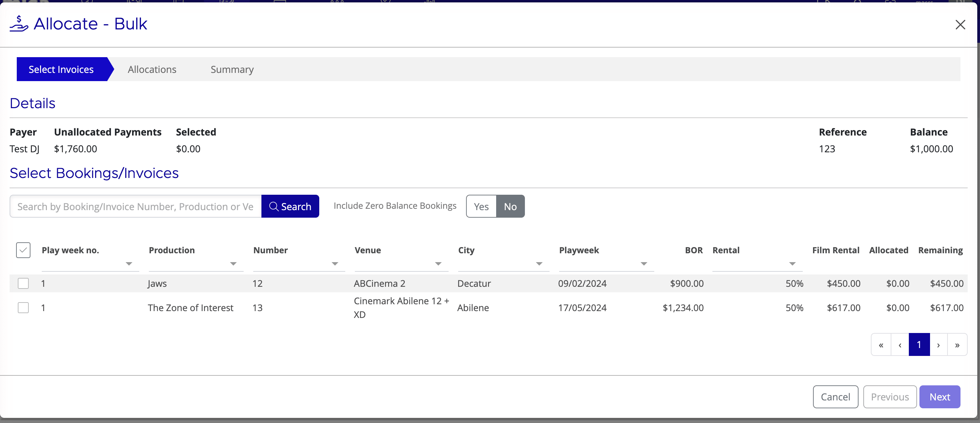The height and width of the screenshot is (423, 980).
Task: Go to previous page with left chevron
Action: pyautogui.click(x=900, y=345)
